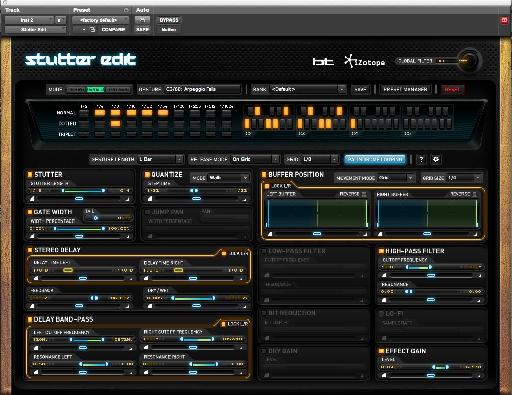Toggle Reverse on the left buffer

[364, 194]
